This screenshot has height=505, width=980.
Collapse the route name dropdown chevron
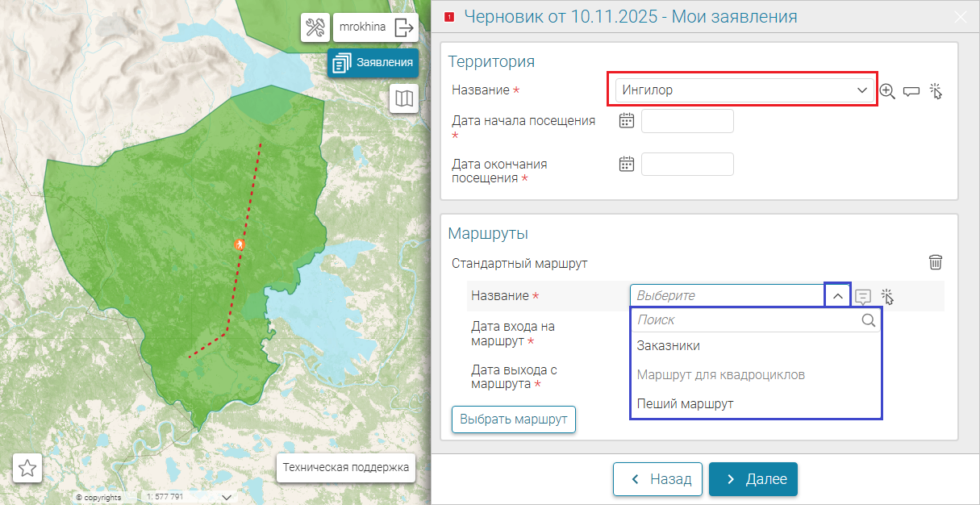(837, 296)
